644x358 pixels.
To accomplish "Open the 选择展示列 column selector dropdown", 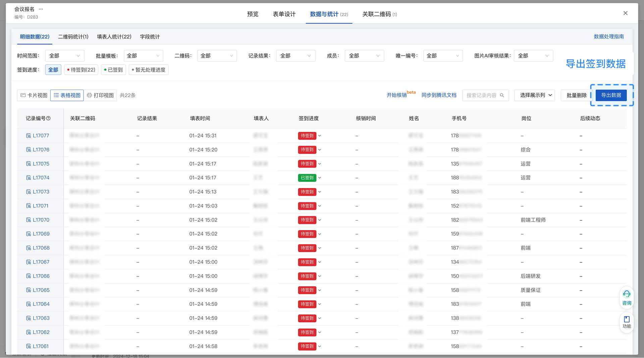I will (x=534, y=95).
